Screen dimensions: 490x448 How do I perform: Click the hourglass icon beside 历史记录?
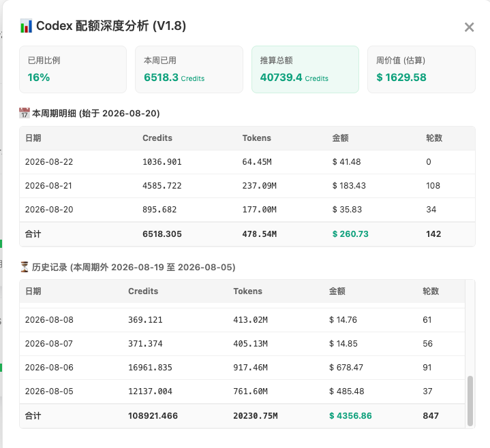point(25,267)
